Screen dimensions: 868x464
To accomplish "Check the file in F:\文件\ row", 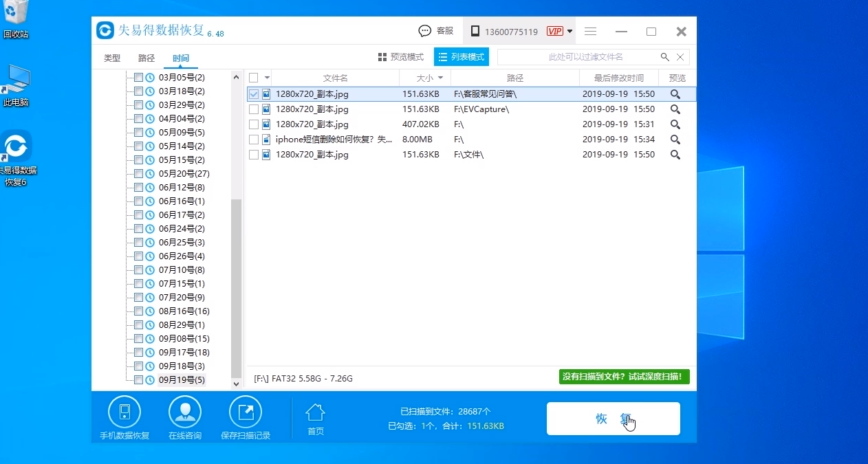I will click(x=254, y=155).
